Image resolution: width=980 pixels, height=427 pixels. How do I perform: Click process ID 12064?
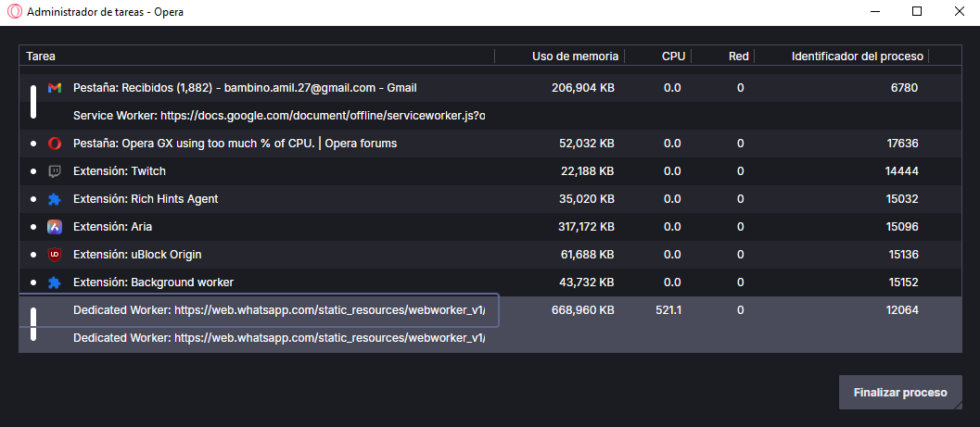click(902, 310)
